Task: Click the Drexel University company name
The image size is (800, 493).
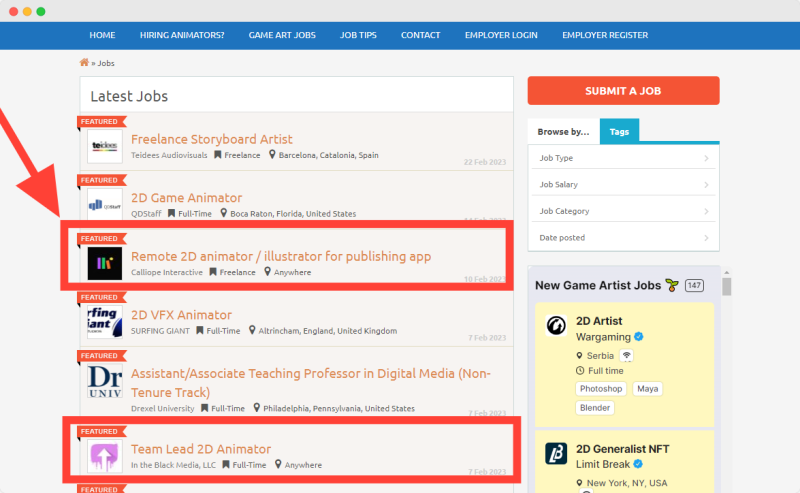Action: tap(162, 408)
